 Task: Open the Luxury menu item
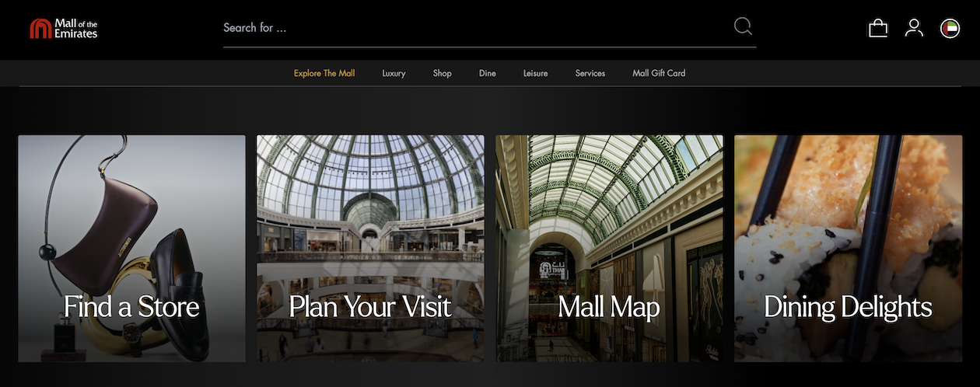394,73
